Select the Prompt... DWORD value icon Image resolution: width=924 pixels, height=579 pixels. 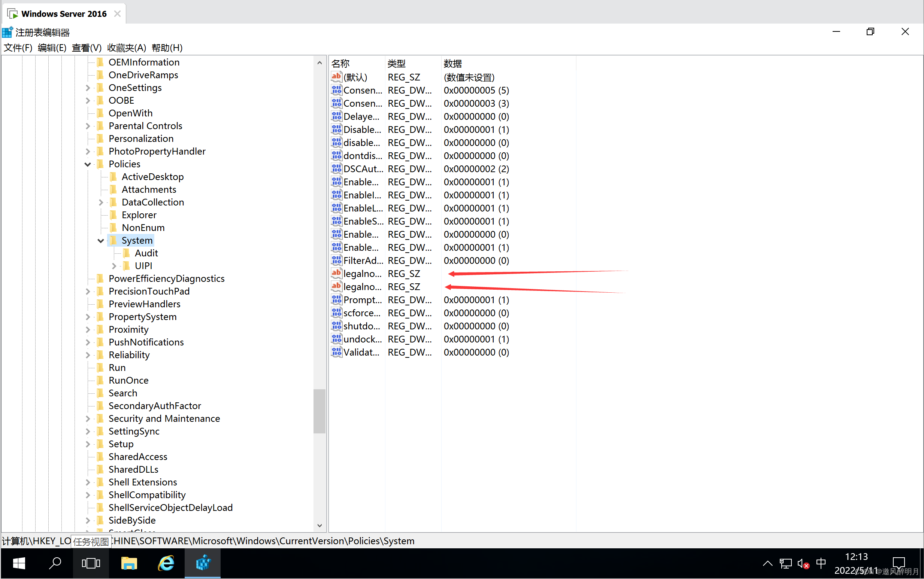click(x=336, y=299)
